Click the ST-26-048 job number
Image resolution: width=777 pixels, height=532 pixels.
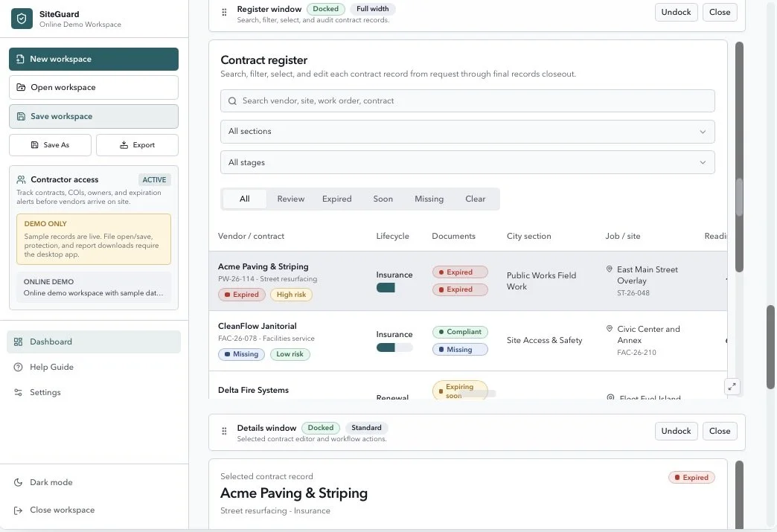point(633,293)
